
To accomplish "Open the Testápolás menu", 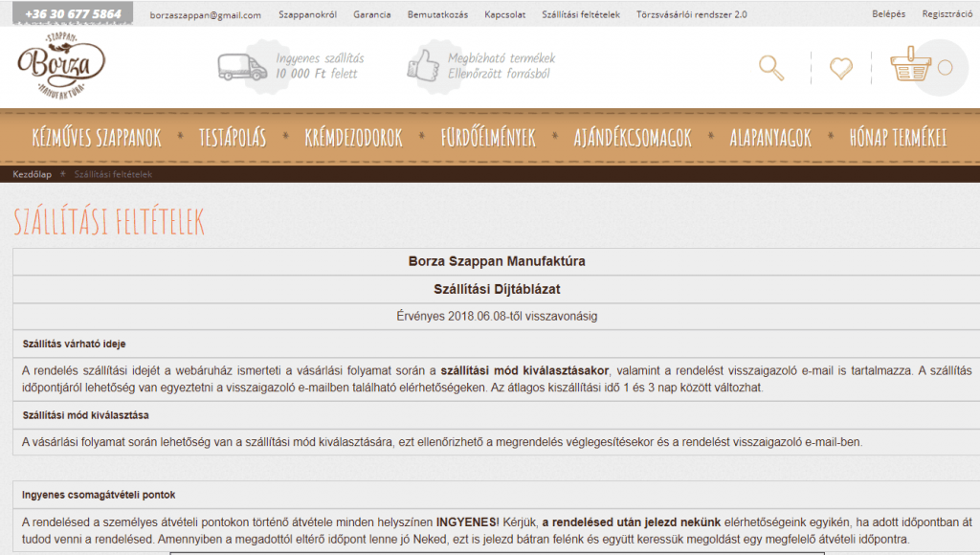I will pos(233,138).
